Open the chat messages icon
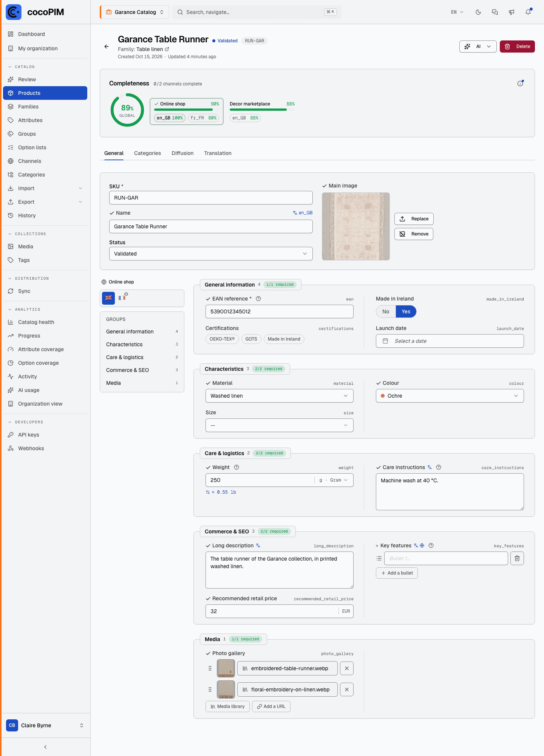Viewport: 544px width, 756px height. click(x=495, y=12)
